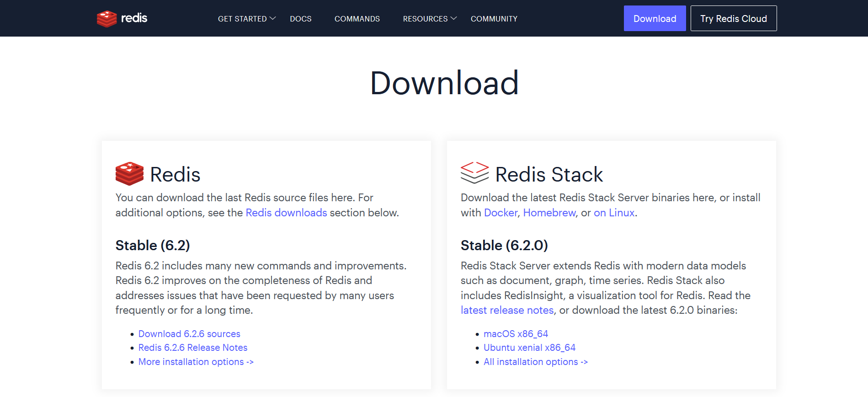Open the Get Started menu
The image size is (868, 397).
point(242,19)
